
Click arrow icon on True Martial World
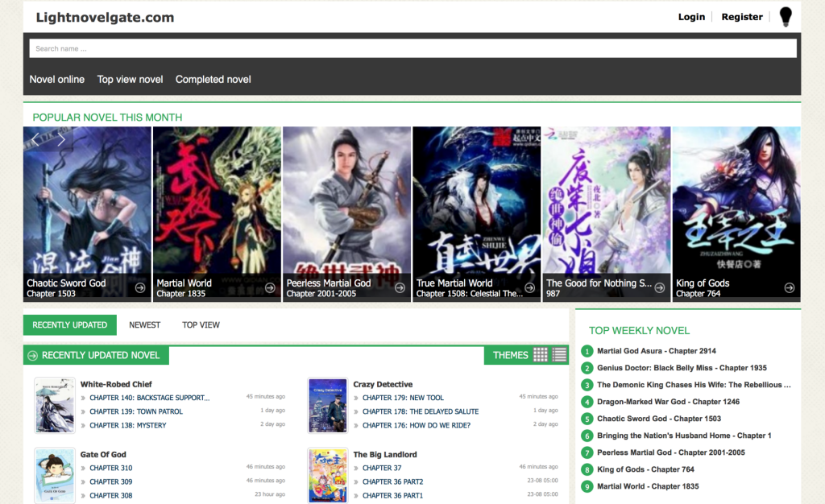[x=529, y=287]
